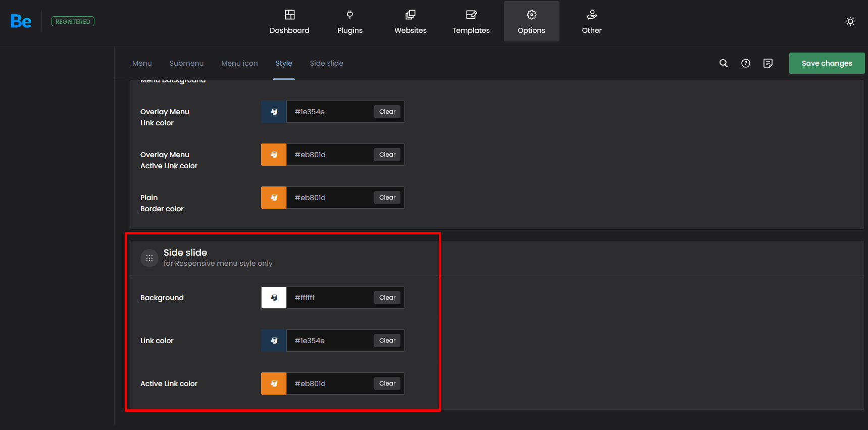Switch to the Submenu tab
Image resolution: width=868 pixels, height=430 pixels.
(x=186, y=63)
